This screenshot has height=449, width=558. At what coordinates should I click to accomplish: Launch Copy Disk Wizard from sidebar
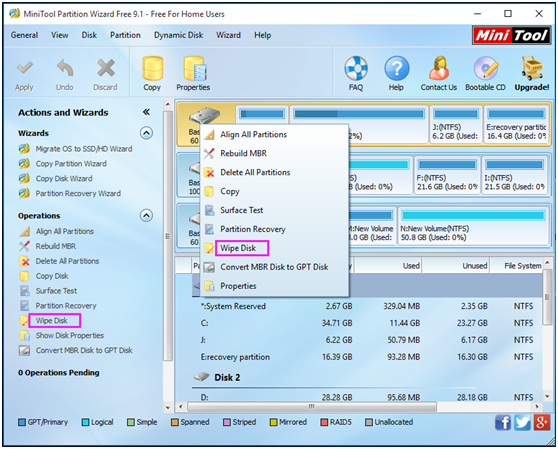[56, 179]
